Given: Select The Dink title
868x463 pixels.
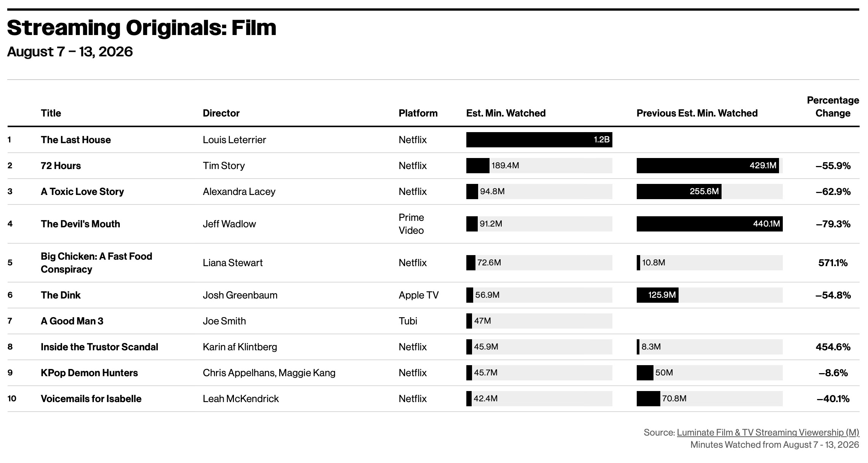Looking at the screenshot, I should coord(60,295).
